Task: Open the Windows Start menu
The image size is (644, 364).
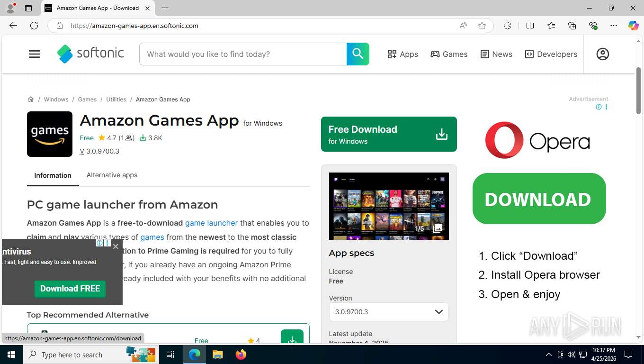Action: [11, 355]
